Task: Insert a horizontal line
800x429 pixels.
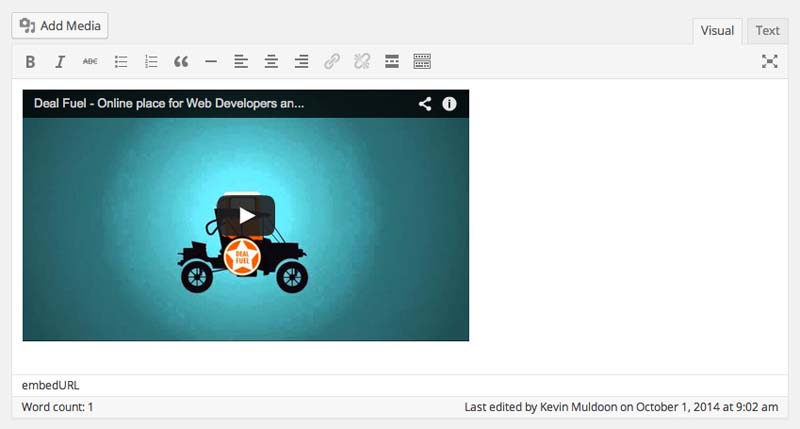Action: coord(211,62)
